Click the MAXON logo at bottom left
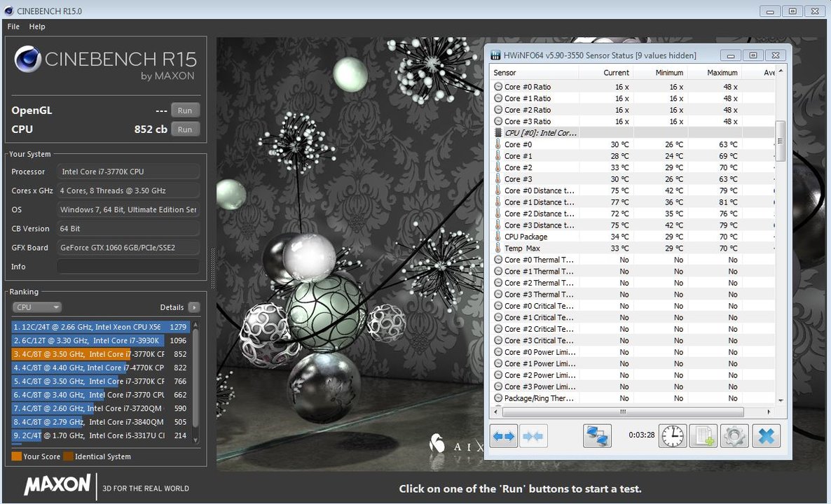 coord(57,484)
